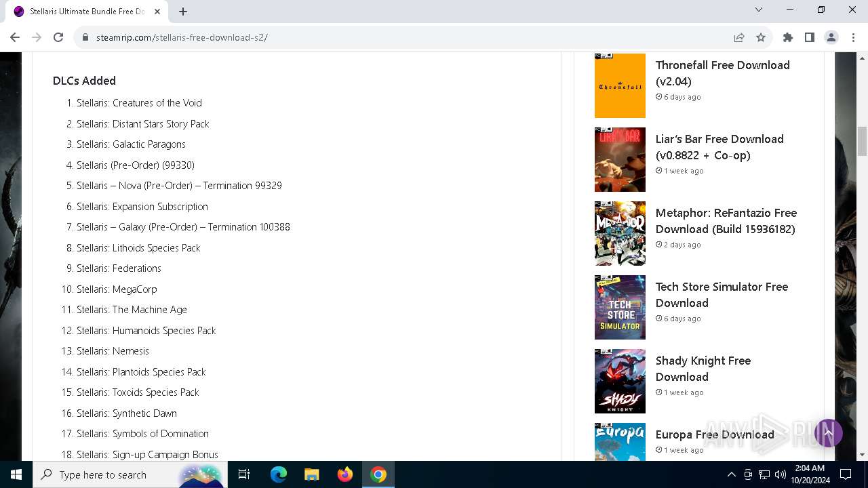This screenshot has height=488, width=868.
Task: Select 'Stellaris: Creatures of the Void' text
Action: [139, 103]
